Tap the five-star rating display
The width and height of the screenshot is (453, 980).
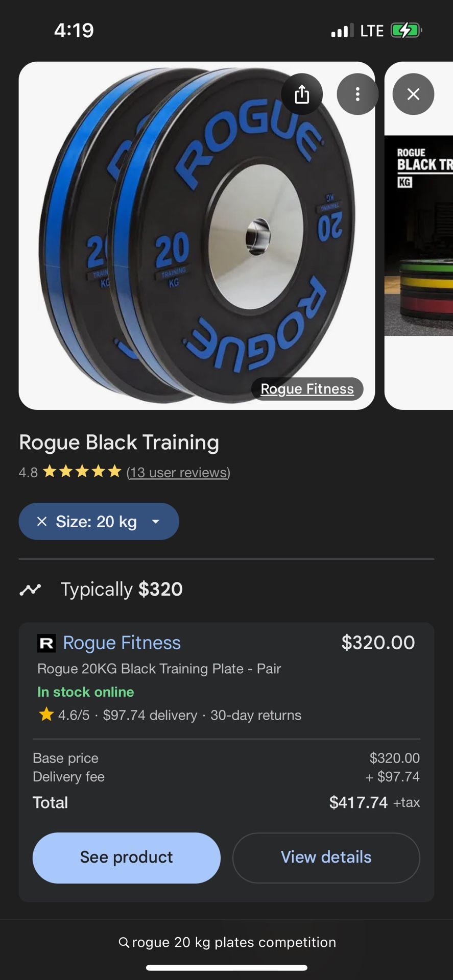[x=82, y=472]
